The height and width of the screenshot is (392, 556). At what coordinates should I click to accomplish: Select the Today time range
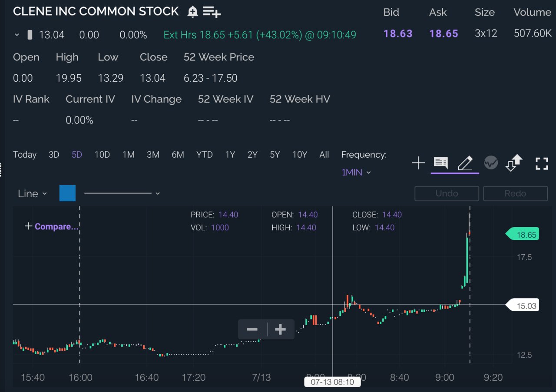tap(25, 155)
